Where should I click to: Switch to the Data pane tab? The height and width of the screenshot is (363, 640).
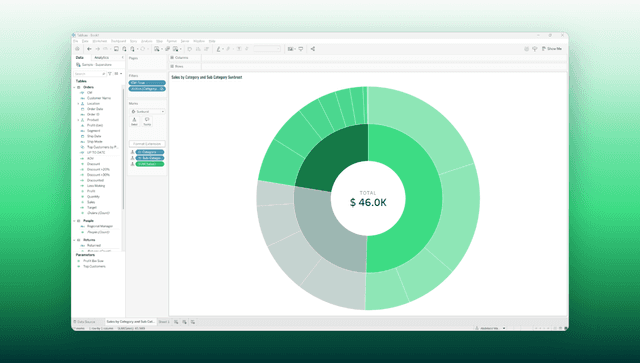click(x=80, y=58)
